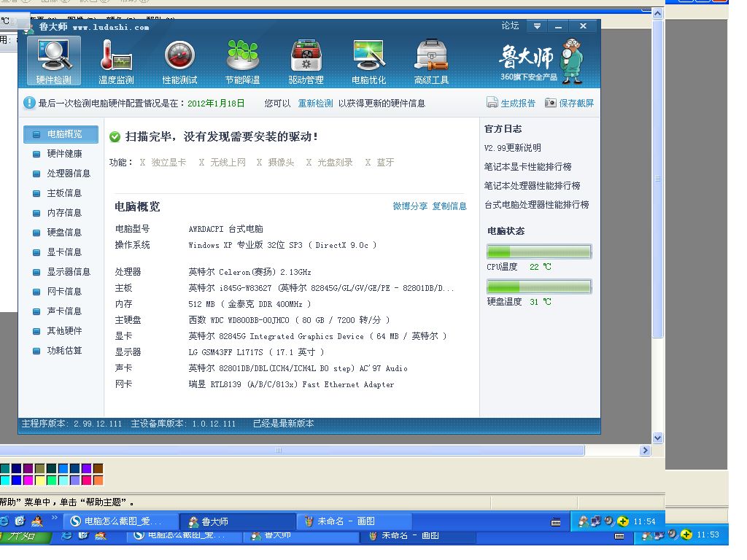747x560 pixels.
Task: Click the 微博分享 share link
Action: click(410, 206)
